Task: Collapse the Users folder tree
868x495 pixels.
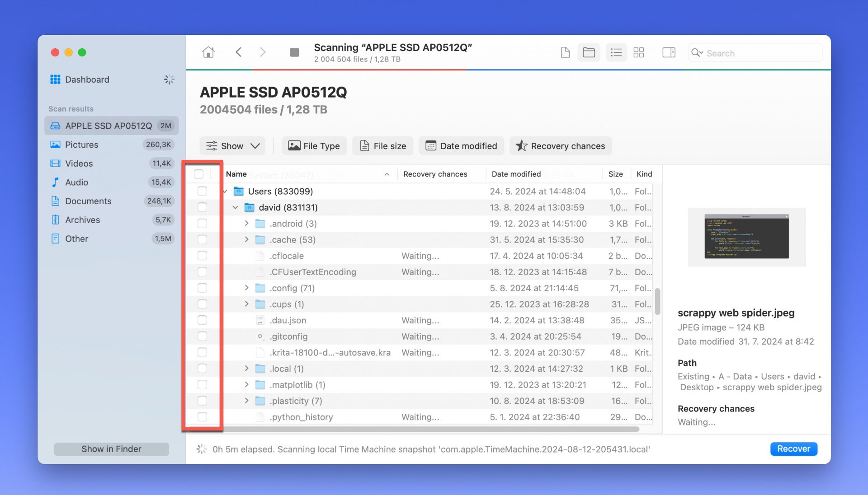Action: pos(224,191)
